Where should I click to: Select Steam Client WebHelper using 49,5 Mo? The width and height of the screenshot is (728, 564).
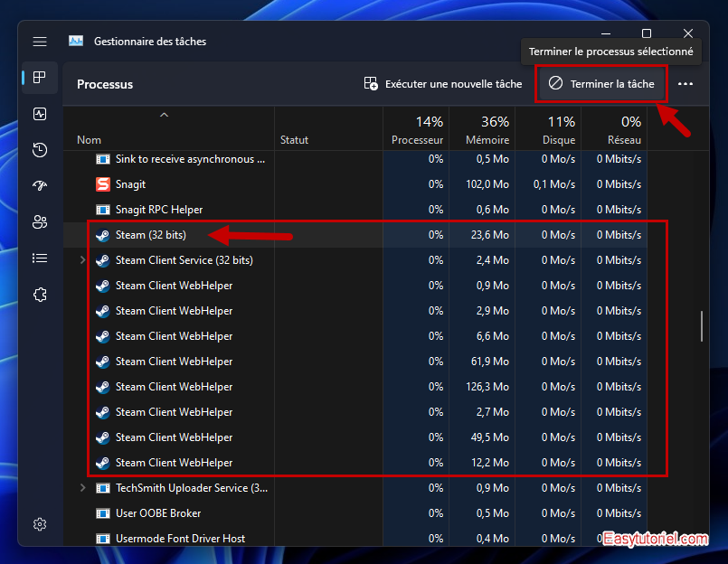point(355,437)
